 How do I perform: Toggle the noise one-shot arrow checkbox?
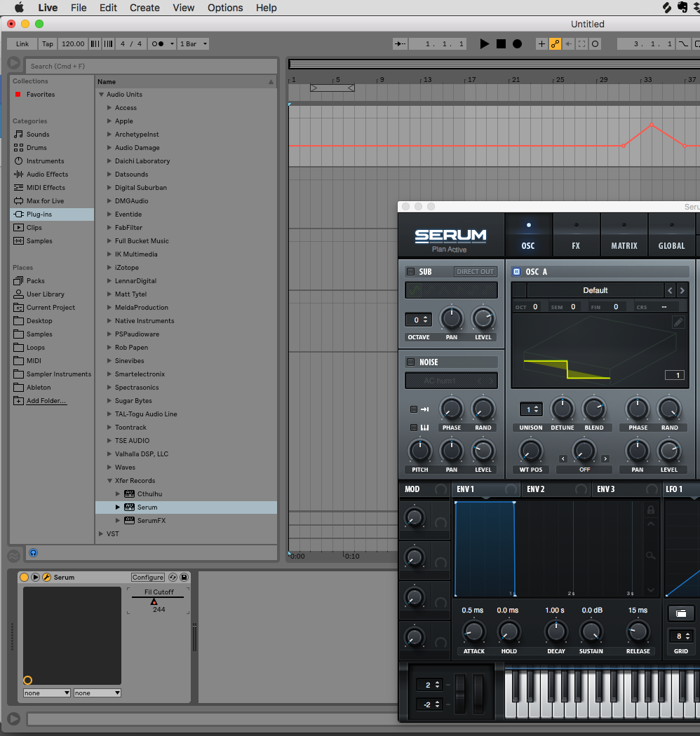point(414,409)
